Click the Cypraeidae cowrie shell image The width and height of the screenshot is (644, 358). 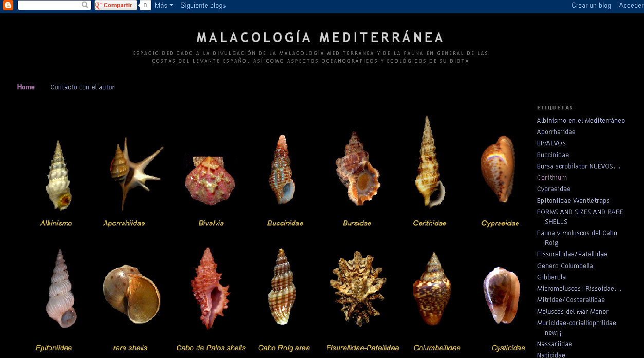(498, 169)
